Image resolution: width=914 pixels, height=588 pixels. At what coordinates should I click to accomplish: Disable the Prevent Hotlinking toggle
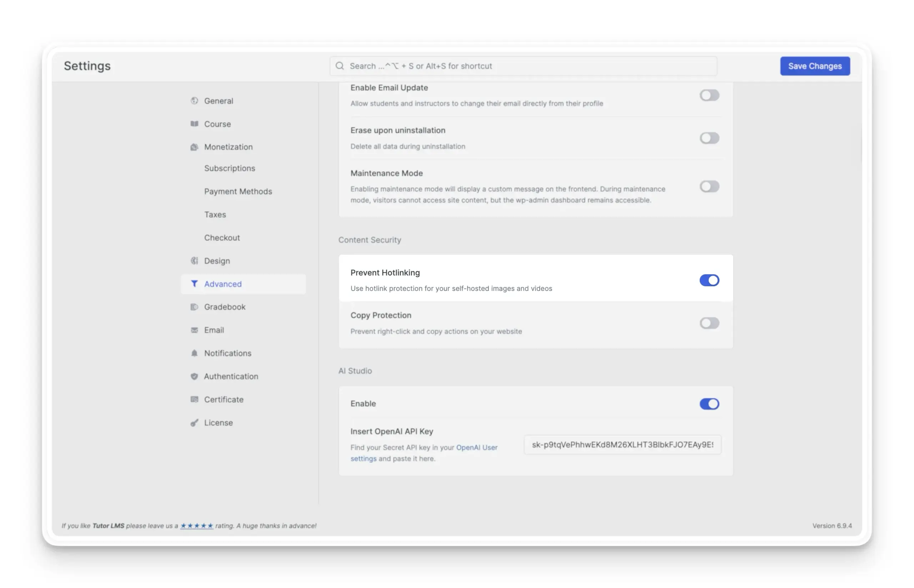point(709,280)
